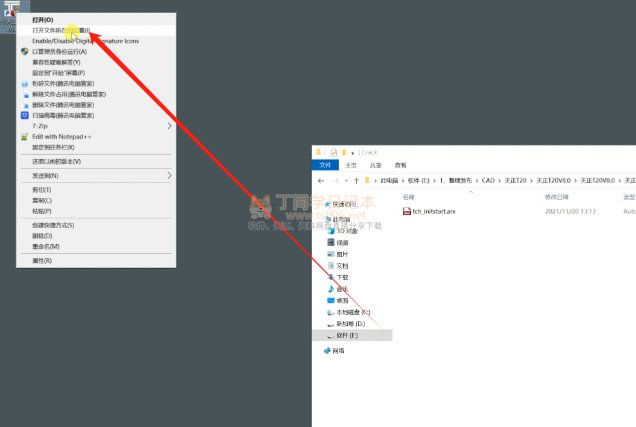Click the breadcrumb chevron after 1、整理发布

pos(477,181)
